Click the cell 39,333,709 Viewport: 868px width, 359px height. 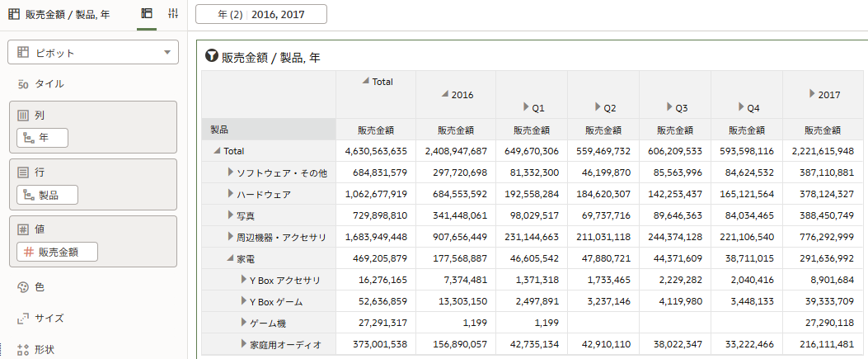tap(822, 301)
